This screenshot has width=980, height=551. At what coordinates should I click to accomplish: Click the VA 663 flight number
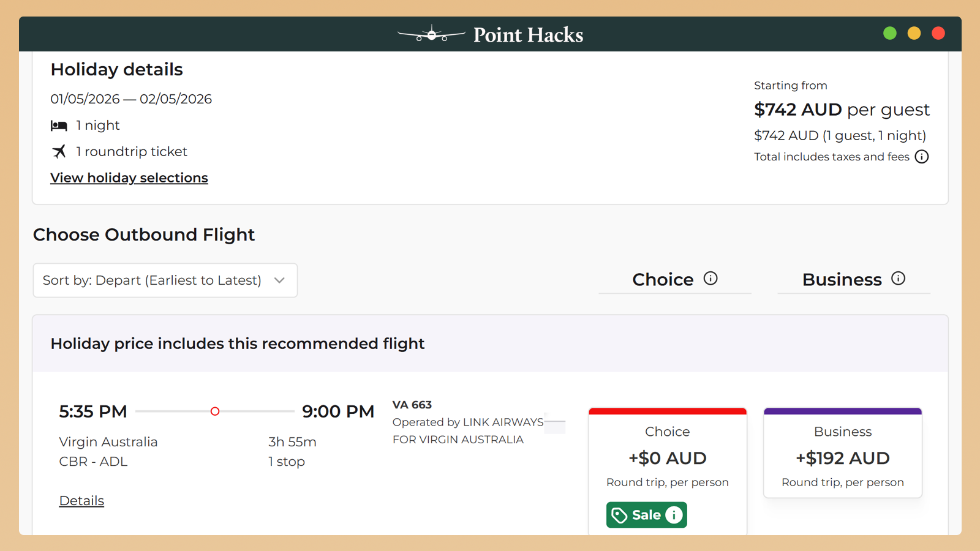[x=412, y=405]
